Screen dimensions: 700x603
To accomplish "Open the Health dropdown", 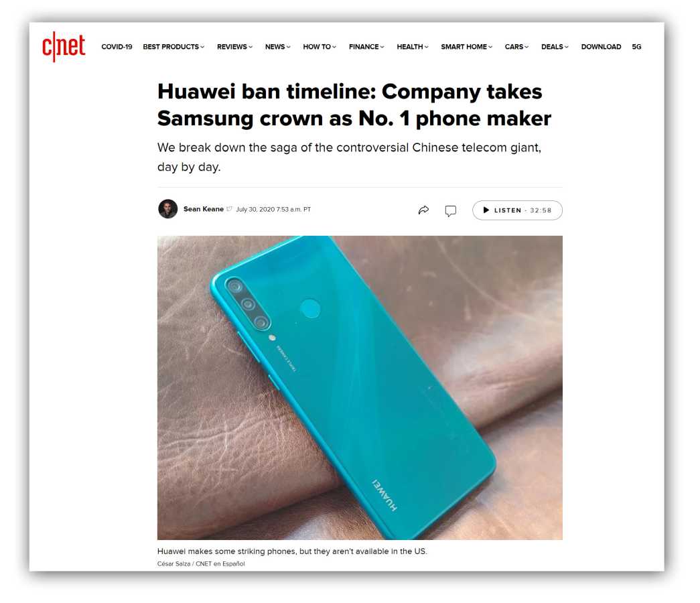I will point(413,47).
